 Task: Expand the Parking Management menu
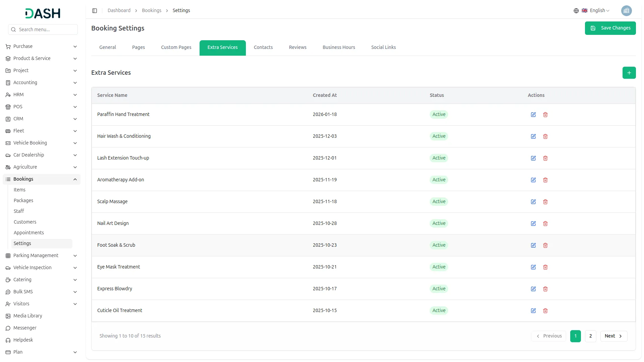[x=42, y=255]
